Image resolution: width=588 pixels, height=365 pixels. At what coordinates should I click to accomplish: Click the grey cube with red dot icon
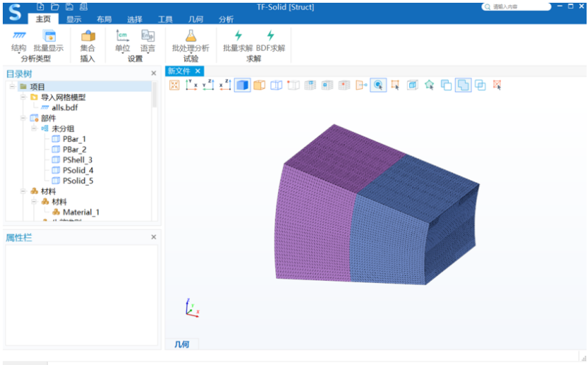[293, 85]
